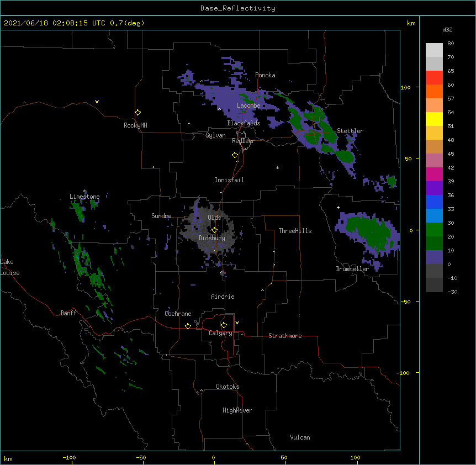Click the dBZ legend heading

pos(447,29)
